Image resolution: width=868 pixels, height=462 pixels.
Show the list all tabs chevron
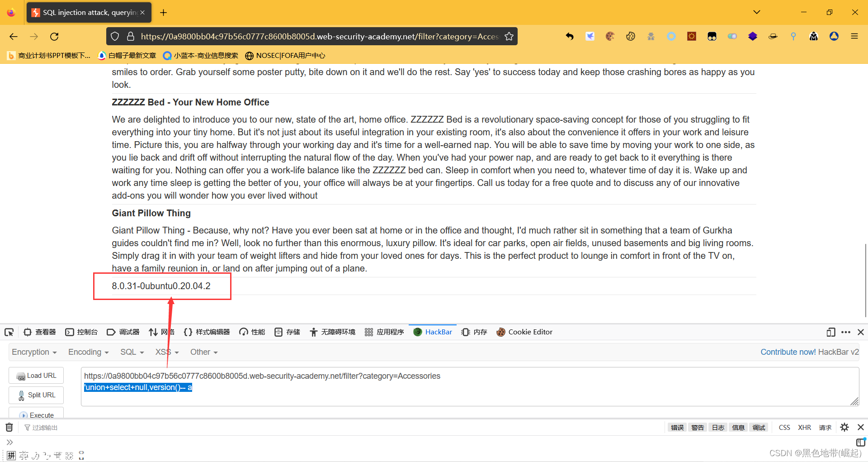(x=757, y=12)
